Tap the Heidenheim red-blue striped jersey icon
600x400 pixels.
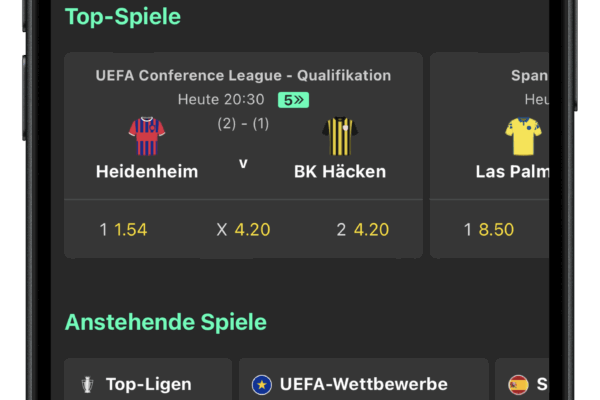(147, 136)
